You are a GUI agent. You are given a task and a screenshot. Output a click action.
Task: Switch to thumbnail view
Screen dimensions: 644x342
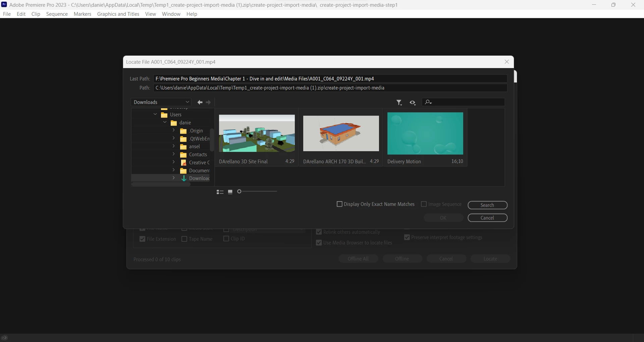230,192
